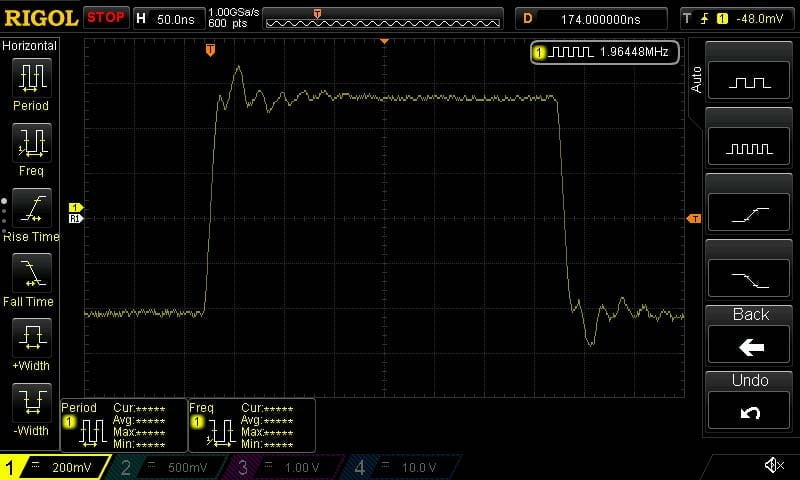The width and height of the screenshot is (800, 480).
Task: Click the trigger source channel 1 badge
Action: (722, 19)
